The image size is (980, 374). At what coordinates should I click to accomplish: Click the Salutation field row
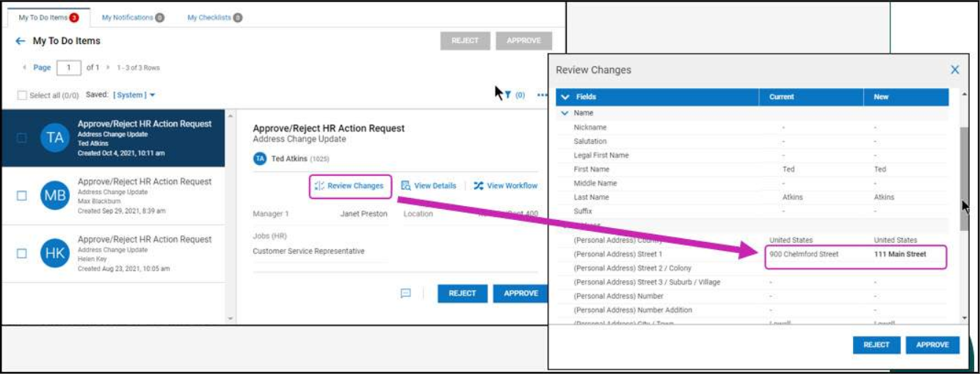753,142
